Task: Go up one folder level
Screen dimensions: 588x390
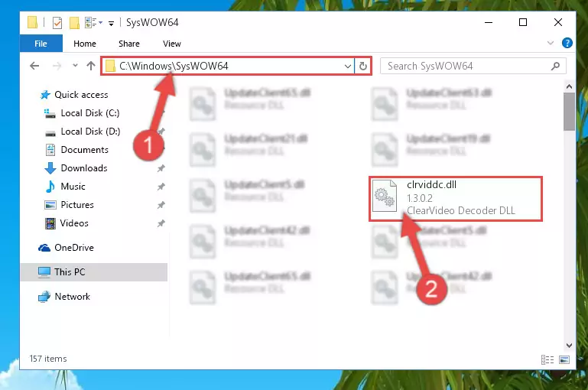Action: (x=91, y=66)
